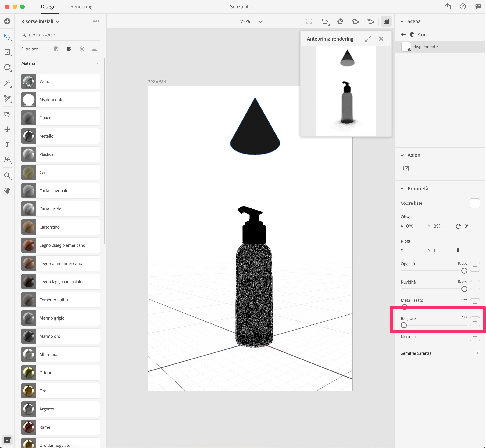Select the Zoom magnifier tool
This screenshot has height=448, width=486.
[7, 175]
